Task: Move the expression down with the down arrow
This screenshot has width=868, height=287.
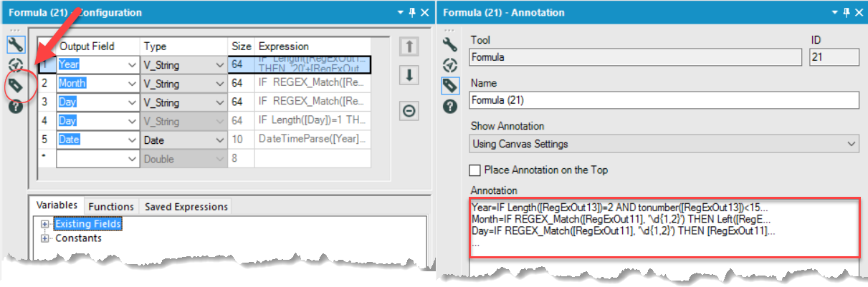Action: click(x=408, y=75)
